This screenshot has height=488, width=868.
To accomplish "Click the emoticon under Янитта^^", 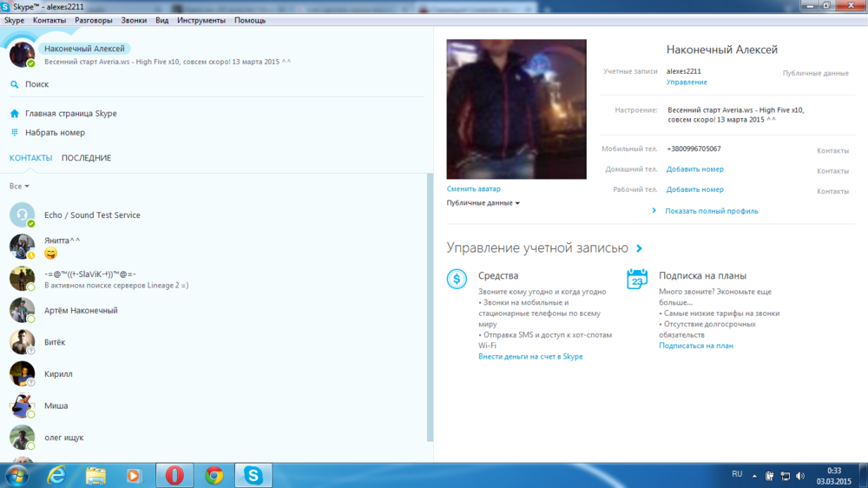I will [x=50, y=254].
